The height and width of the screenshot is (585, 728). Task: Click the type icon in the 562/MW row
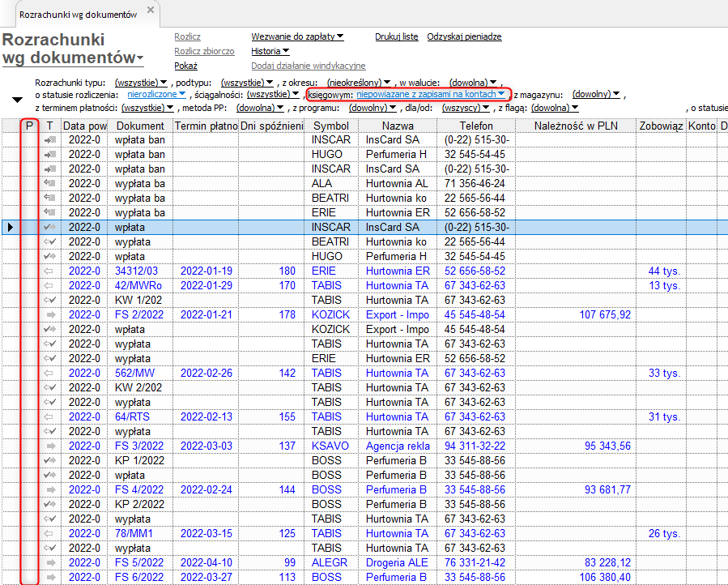tap(50, 374)
